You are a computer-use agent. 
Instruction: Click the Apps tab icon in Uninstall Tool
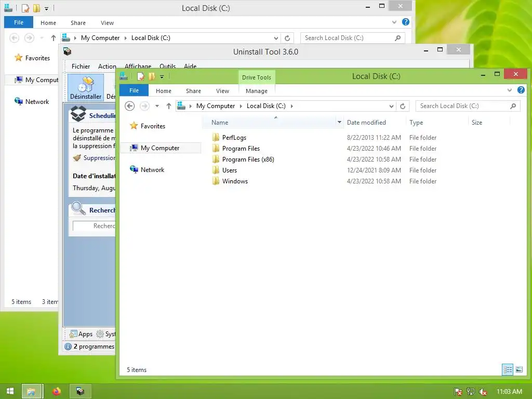[73, 334]
